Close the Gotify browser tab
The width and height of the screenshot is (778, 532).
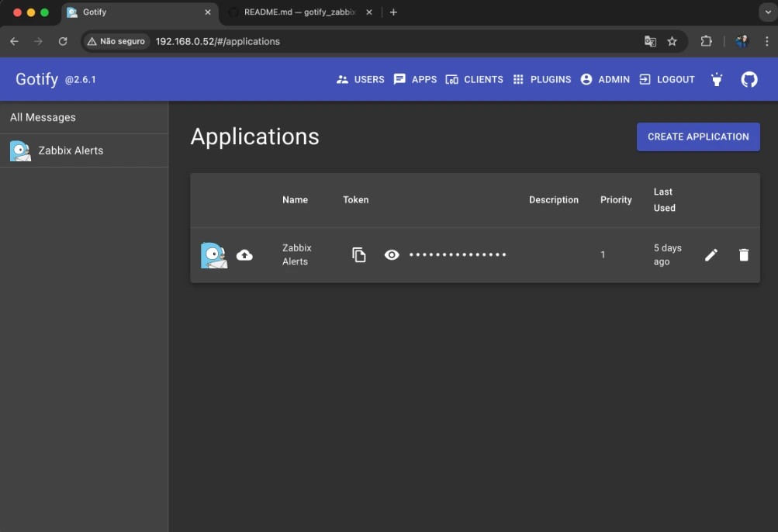click(208, 12)
